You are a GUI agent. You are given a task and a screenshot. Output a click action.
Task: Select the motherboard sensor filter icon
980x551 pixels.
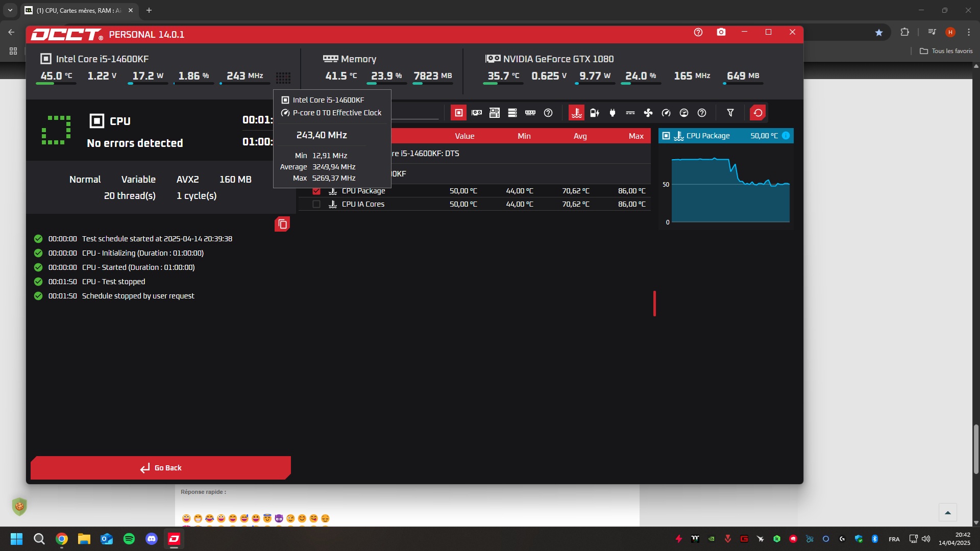494,113
